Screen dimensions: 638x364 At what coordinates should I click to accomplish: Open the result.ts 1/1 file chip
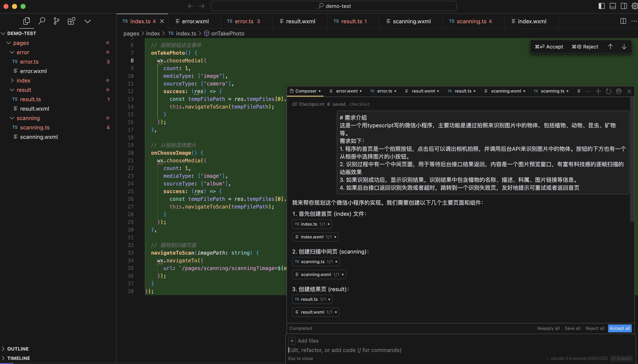(x=312, y=299)
